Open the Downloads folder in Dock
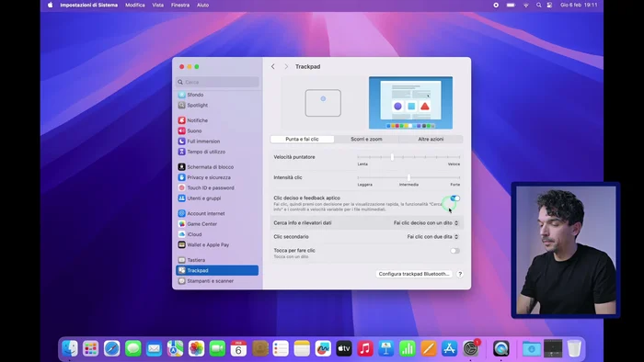The image size is (644, 362). (x=532, y=348)
